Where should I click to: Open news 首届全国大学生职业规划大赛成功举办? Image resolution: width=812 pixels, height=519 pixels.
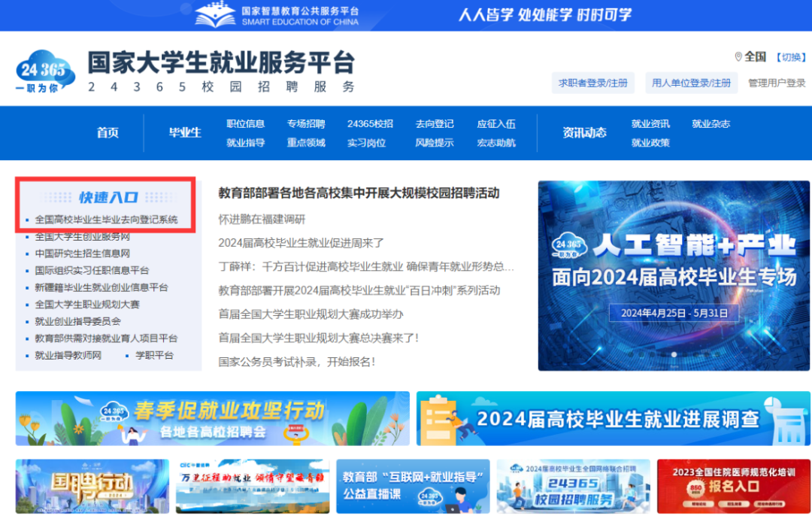pos(311,314)
